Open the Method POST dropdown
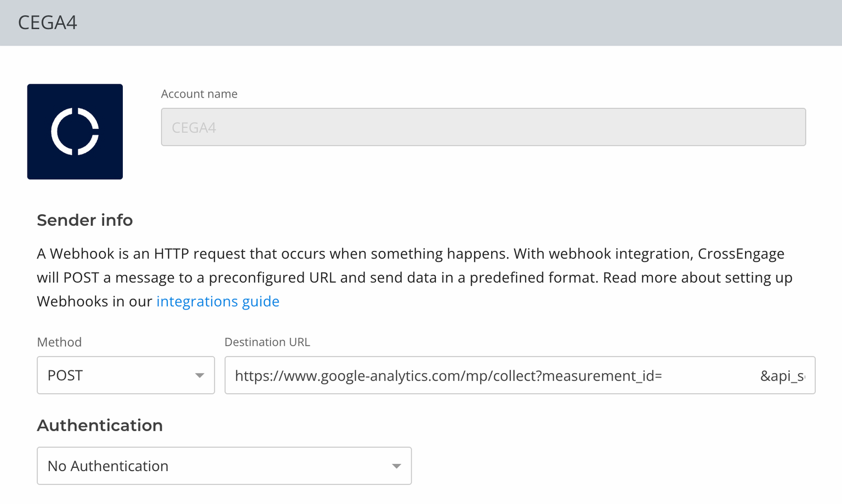The height and width of the screenshot is (504, 842). coord(126,375)
